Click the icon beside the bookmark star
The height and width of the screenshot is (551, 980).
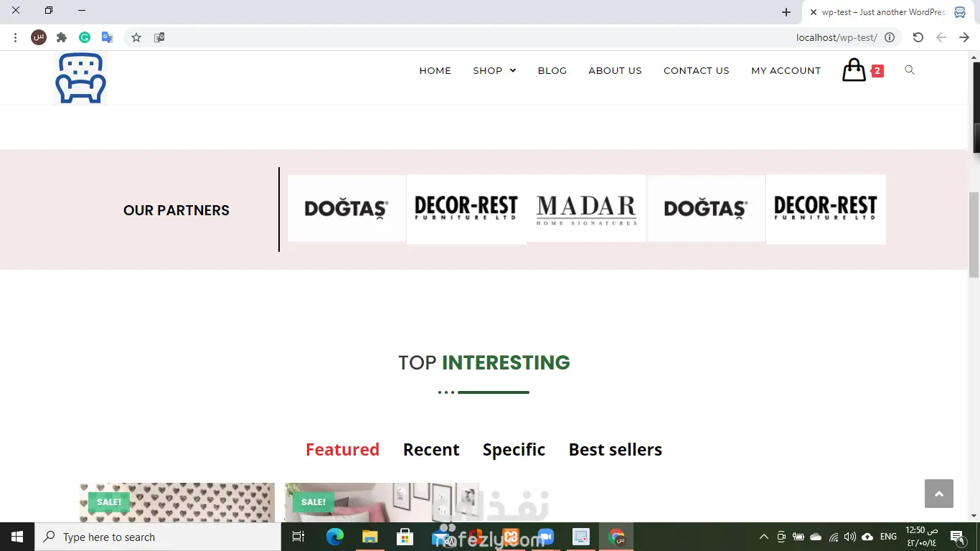(159, 37)
